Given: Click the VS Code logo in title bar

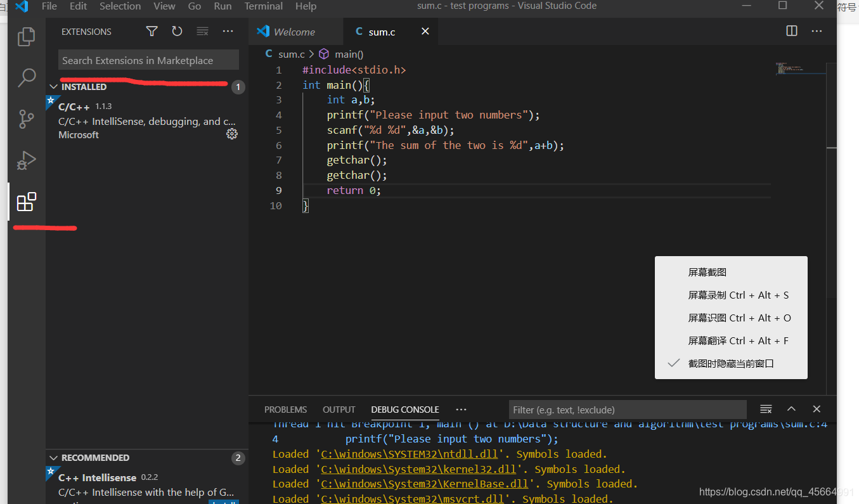Looking at the screenshot, I should [x=22, y=6].
